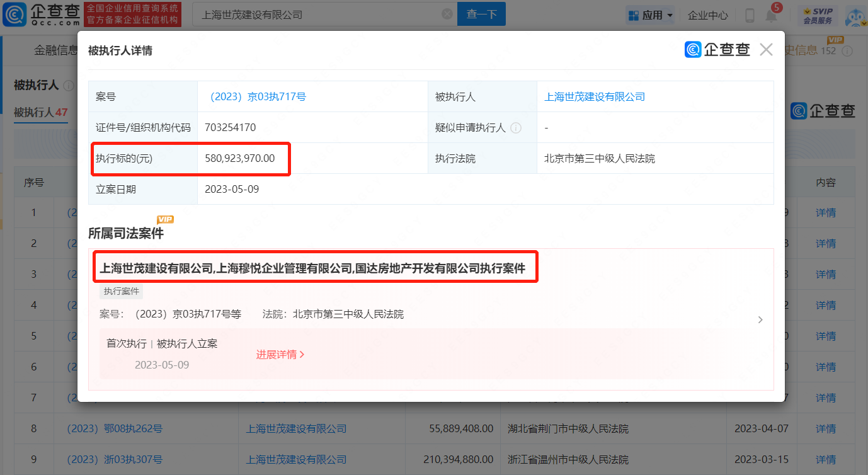Viewport: 868px width, 475px height.
Task: Open 详情 for row 8
Action: point(826,429)
